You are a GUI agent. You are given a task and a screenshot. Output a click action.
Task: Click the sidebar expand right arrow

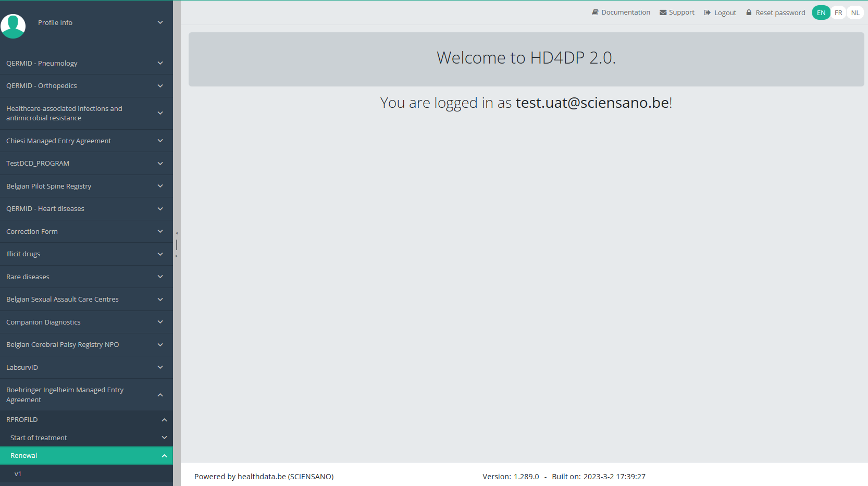pos(177,256)
